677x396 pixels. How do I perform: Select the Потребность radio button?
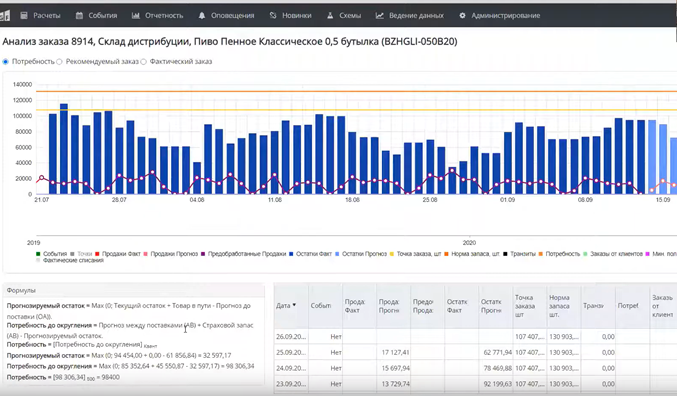click(6, 62)
